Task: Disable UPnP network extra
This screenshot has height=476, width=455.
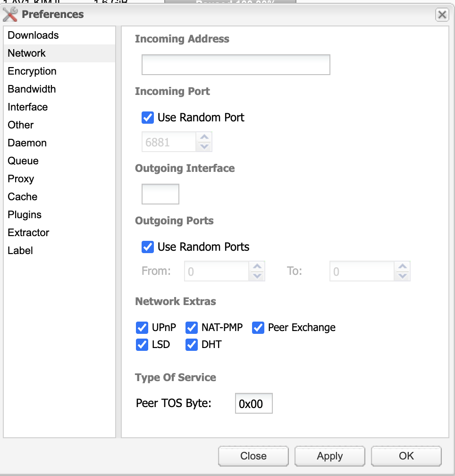Action: 142,327
